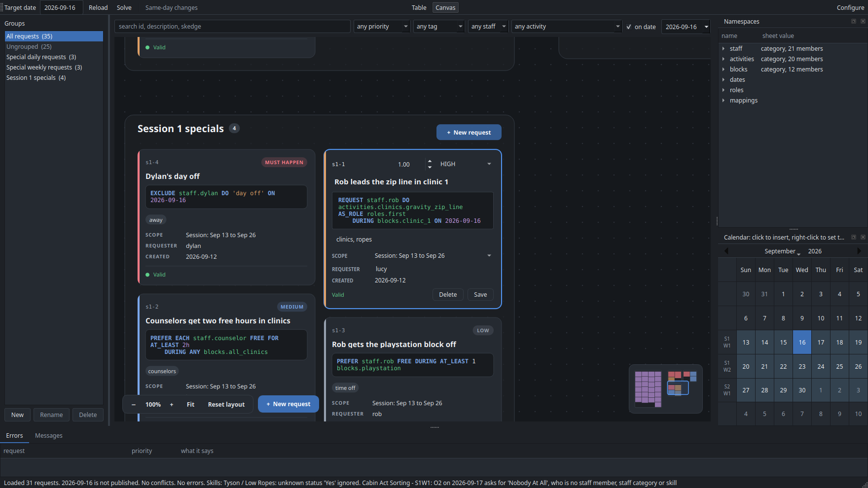Click Reload in top toolbar
This screenshot has width=868, height=488.
(98, 7)
